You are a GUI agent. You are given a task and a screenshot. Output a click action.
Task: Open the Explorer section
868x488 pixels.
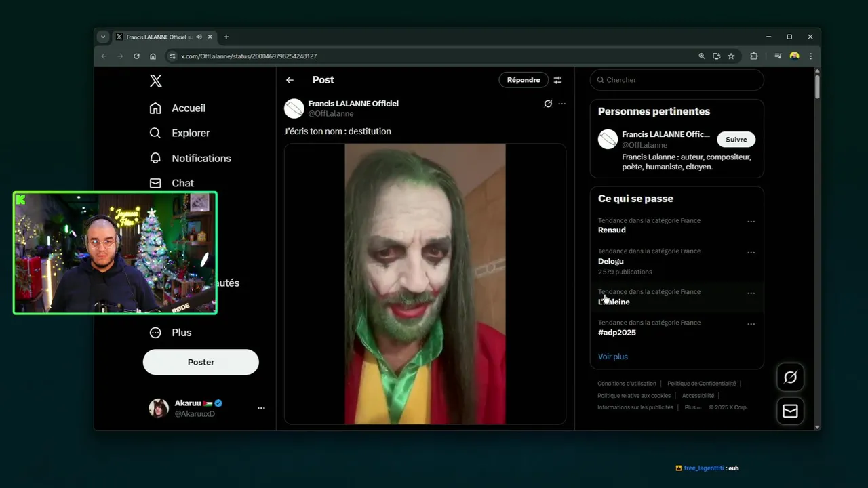[180, 133]
